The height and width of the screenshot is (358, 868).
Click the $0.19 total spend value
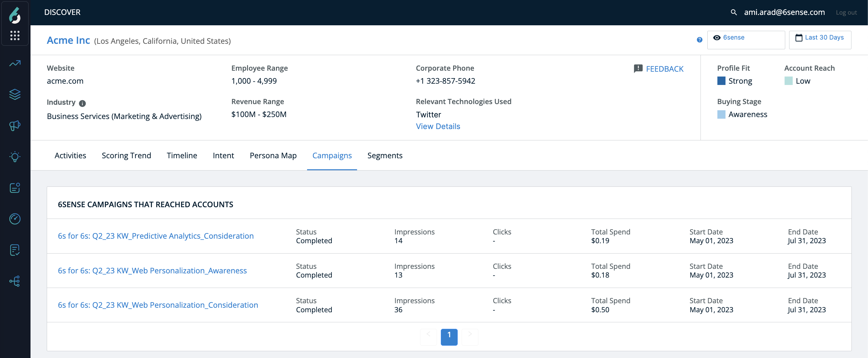coord(600,241)
